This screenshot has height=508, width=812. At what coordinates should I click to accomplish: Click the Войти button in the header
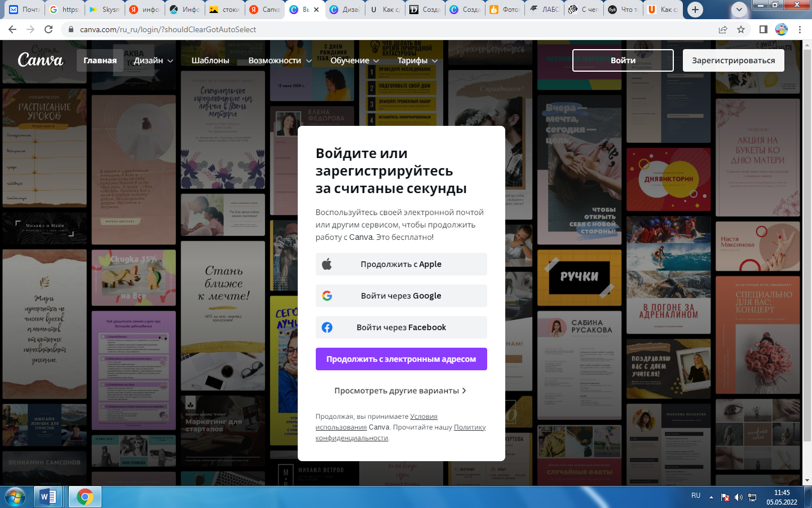point(623,60)
